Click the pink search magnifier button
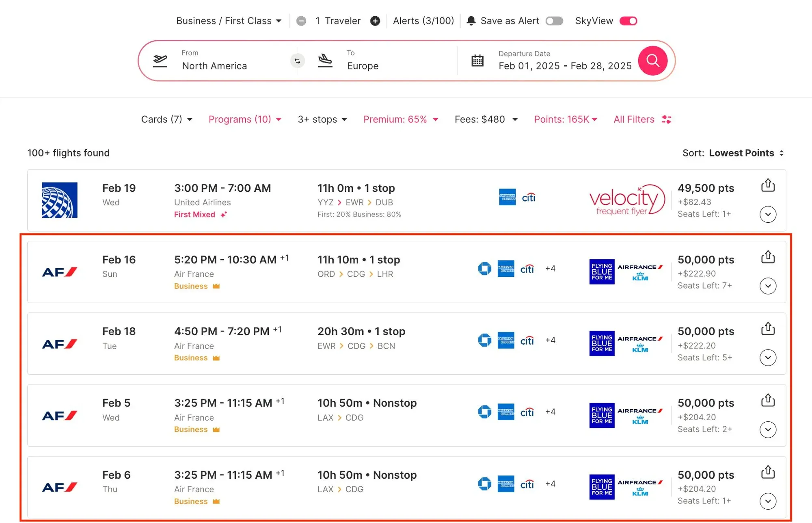The image size is (812, 523). pos(652,61)
